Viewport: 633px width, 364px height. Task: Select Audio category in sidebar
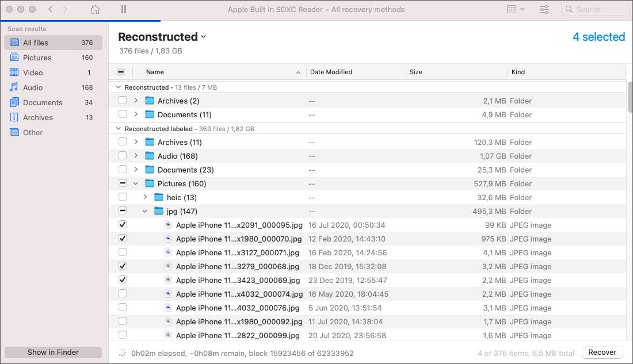(33, 87)
